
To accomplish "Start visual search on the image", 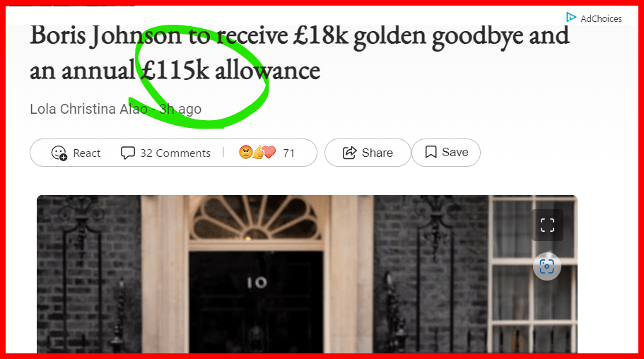I will coord(547,266).
